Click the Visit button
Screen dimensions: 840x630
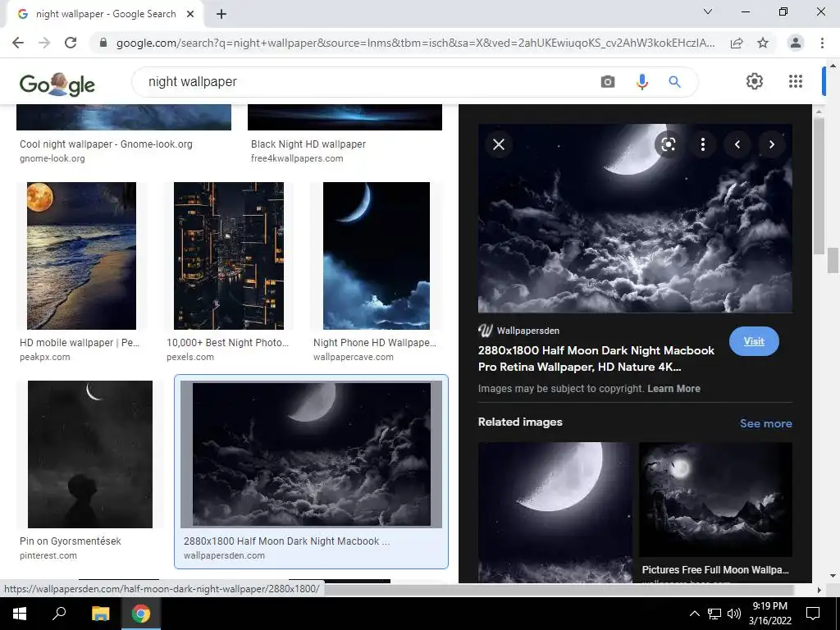[754, 341]
